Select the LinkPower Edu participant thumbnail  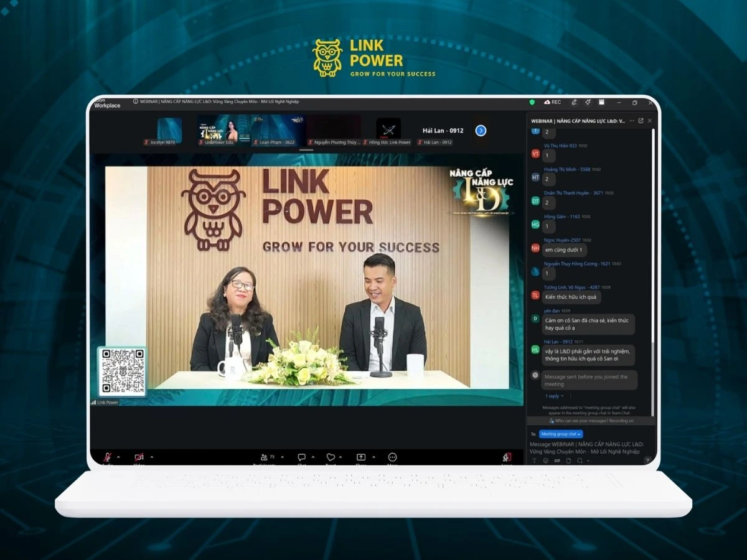click(x=223, y=131)
